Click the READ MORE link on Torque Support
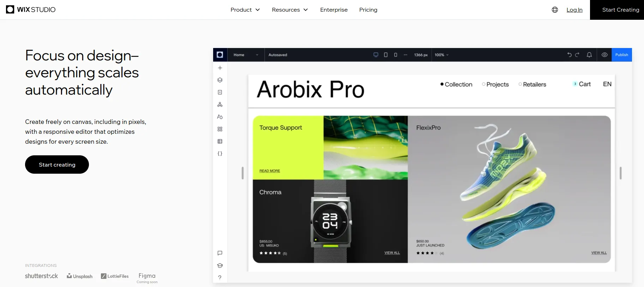This screenshot has width=644, height=287. 270,171
